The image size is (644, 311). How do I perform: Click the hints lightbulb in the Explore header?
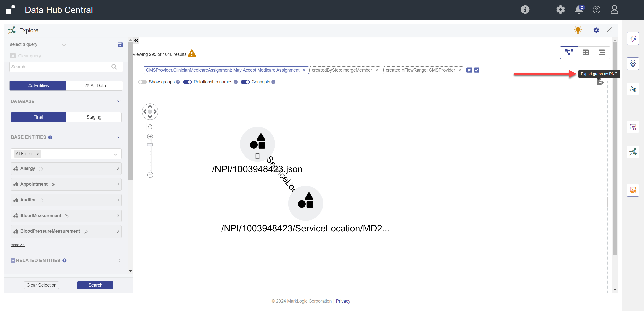coord(578,30)
